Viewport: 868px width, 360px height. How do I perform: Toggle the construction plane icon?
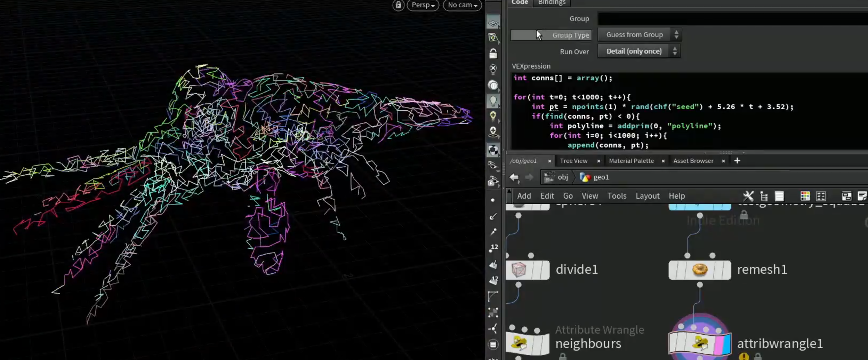tap(493, 37)
